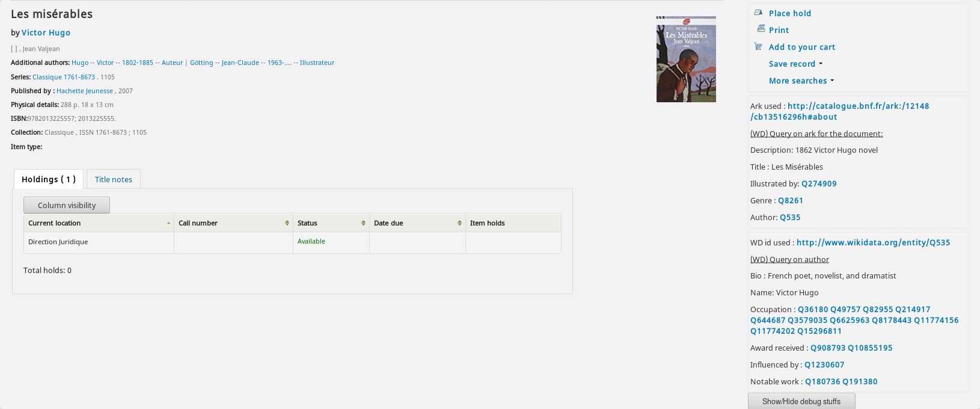Click the cart icon beside Add to your cart
The height and width of the screenshot is (409, 980).
758,46
